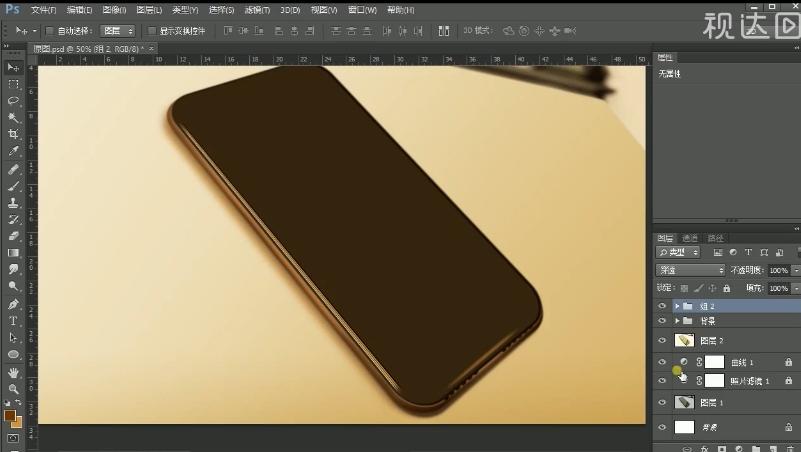Open the layer blend mode dropdown
The image size is (801, 452).
coord(691,270)
